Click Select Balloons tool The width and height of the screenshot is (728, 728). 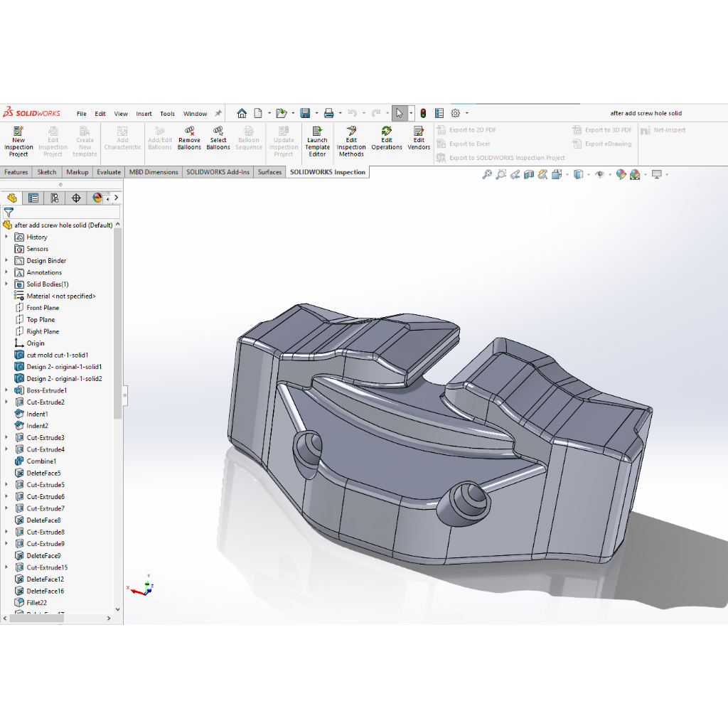pyautogui.click(x=218, y=139)
